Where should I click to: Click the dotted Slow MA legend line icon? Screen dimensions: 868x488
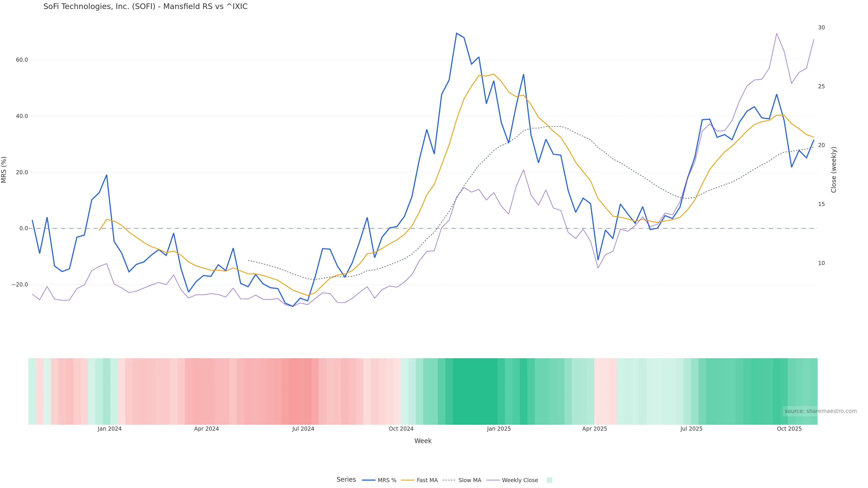[x=449, y=480]
